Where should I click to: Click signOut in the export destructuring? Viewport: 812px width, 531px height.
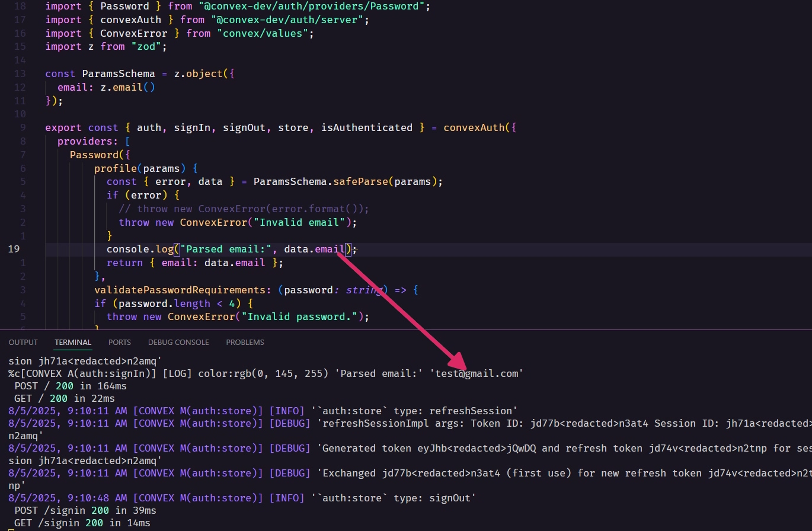coord(244,128)
